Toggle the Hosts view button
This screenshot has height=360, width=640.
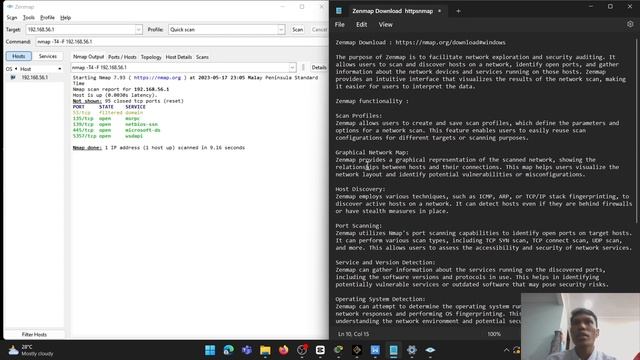(x=19, y=56)
